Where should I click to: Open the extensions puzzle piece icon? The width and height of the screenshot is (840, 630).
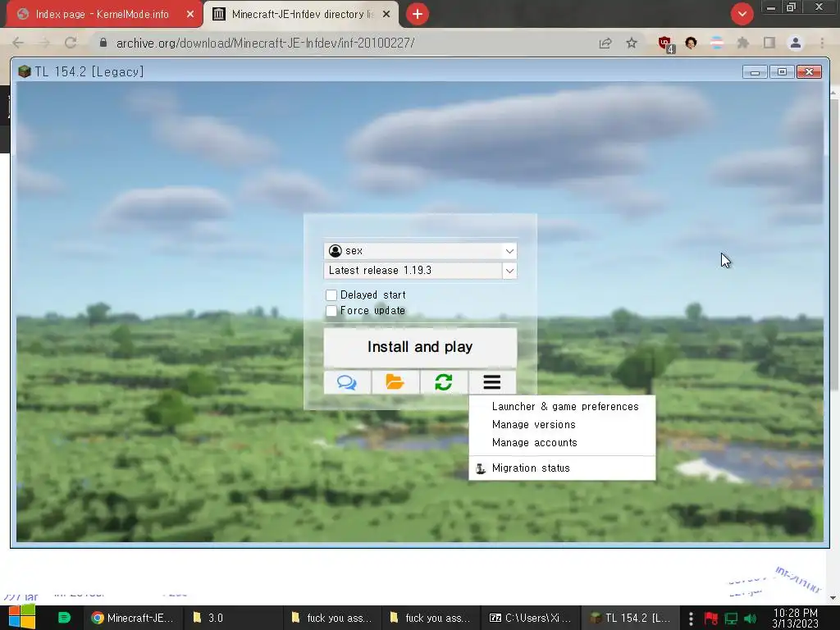click(x=743, y=43)
